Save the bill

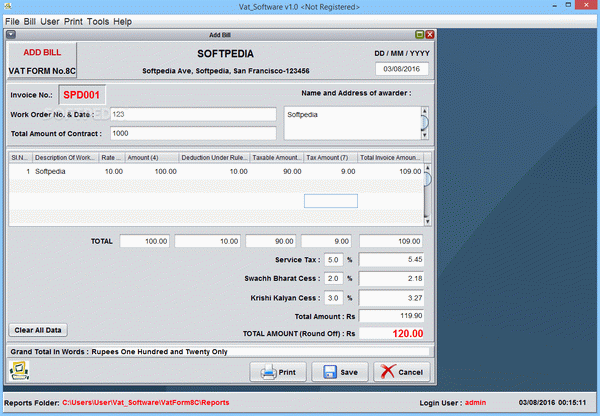point(340,372)
